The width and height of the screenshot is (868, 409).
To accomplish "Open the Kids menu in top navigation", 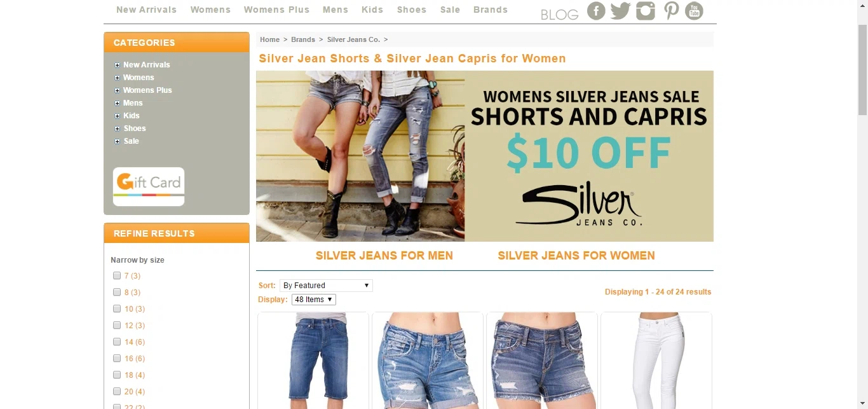I will 372,10.
